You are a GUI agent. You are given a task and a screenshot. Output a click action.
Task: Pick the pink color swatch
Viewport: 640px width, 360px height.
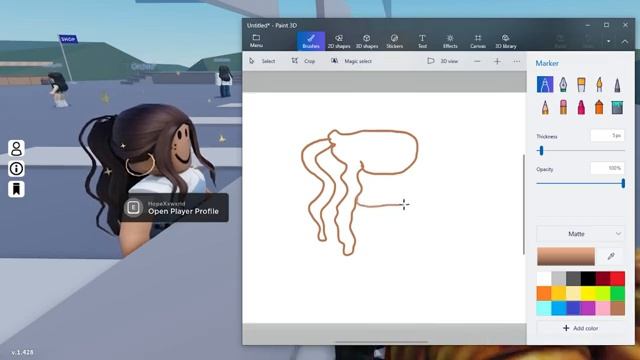click(x=603, y=308)
